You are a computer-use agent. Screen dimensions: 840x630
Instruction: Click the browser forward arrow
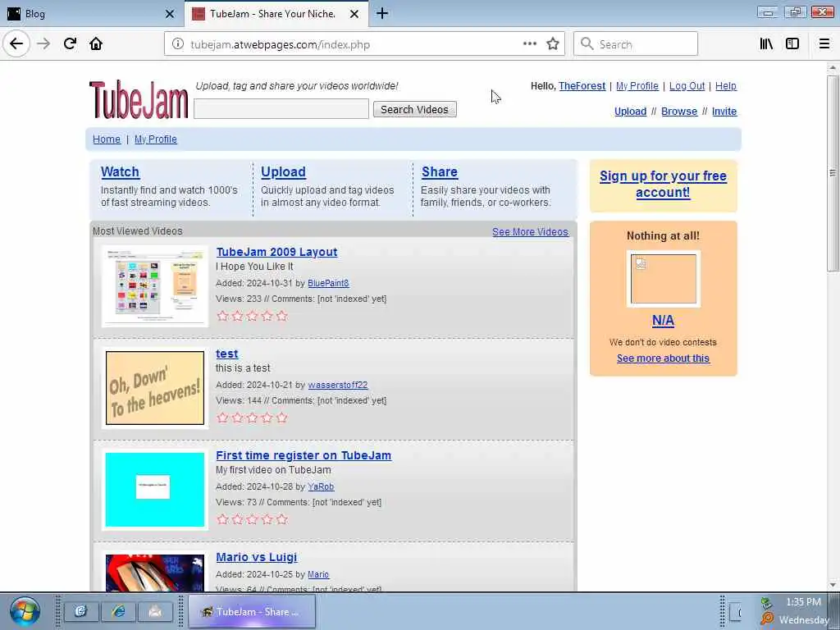coord(43,43)
